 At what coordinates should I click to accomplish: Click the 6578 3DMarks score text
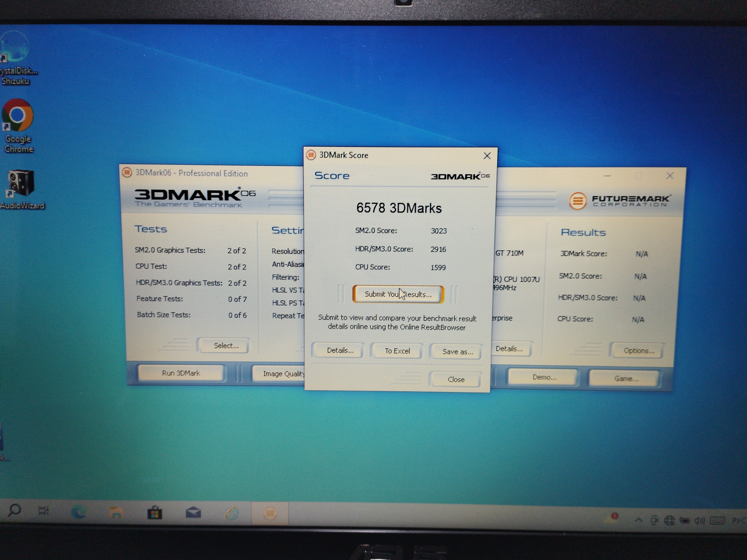399,208
